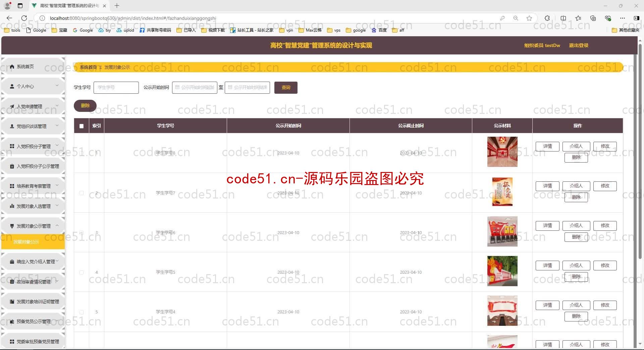Check the row 4 checkbox 学生学号5
The height and width of the screenshot is (350, 644).
click(x=82, y=272)
